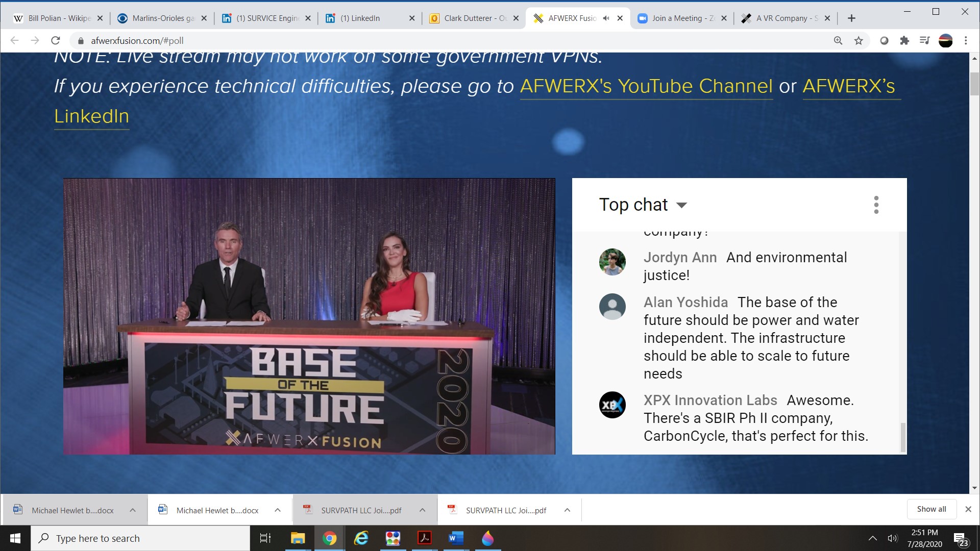Bookmark this page with the star icon
The width and height of the screenshot is (980, 551).
point(859,40)
